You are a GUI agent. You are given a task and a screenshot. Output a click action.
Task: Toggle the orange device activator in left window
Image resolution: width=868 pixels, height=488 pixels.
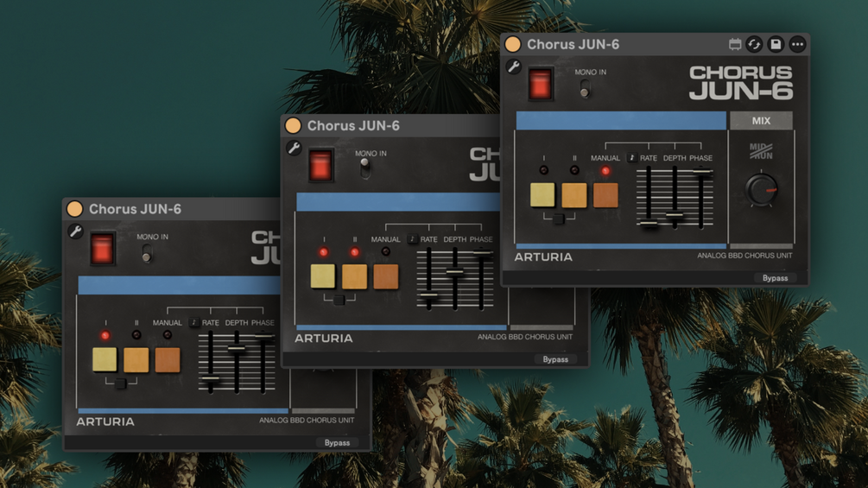click(x=75, y=209)
